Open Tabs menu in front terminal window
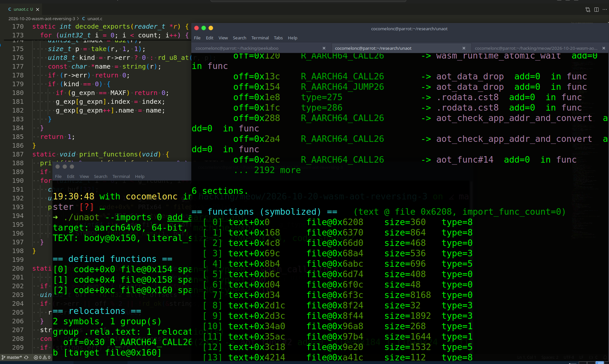This screenshot has height=364, width=609. point(278,38)
